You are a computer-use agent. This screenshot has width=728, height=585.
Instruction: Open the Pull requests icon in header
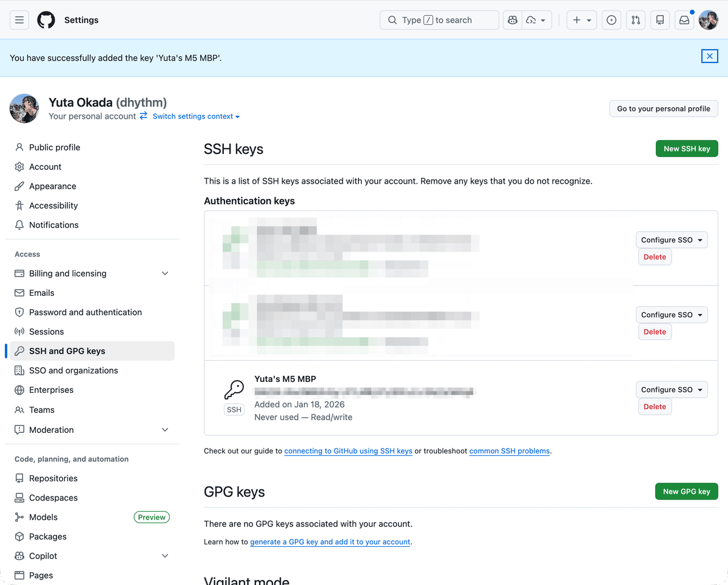(635, 20)
